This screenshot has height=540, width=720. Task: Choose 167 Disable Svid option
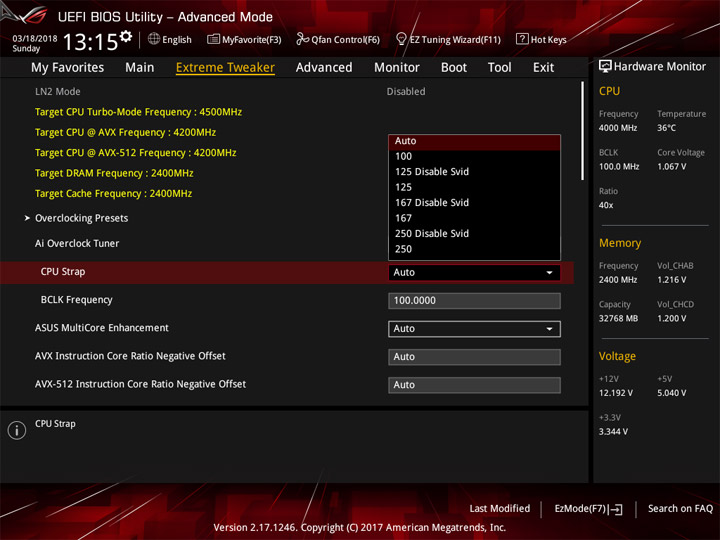click(474, 202)
